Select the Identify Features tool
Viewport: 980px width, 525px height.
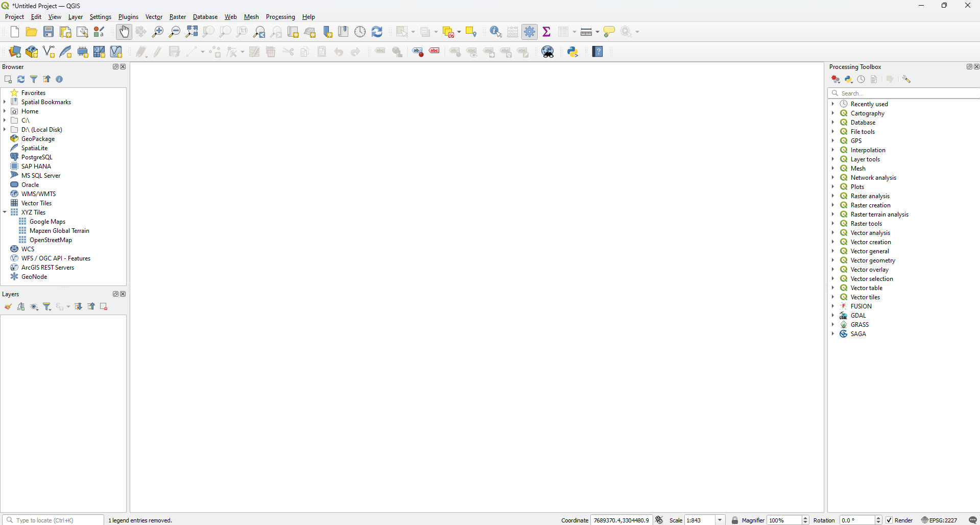495,32
